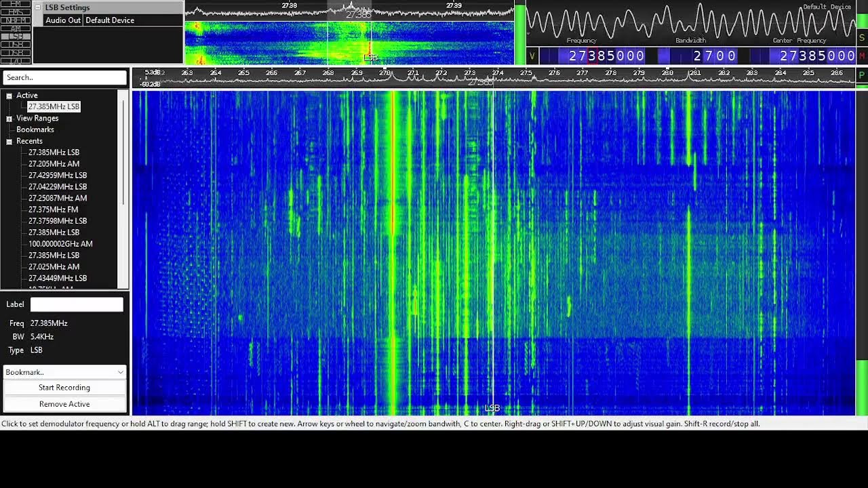Toggle the V frequency lock button
This screenshot has width=868, height=488.
tap(532, 56)
